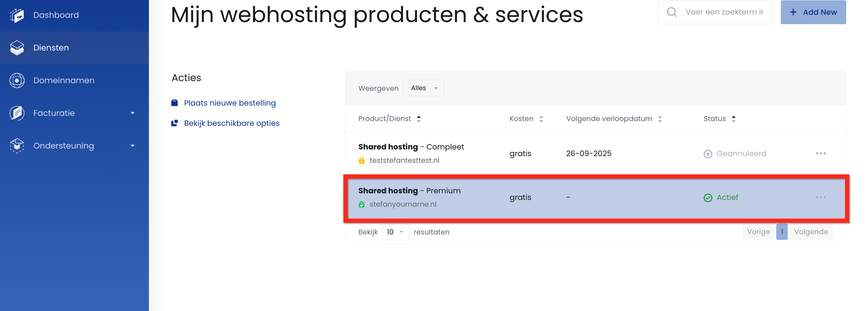Open the results per page dropdown
Screen dimensions: 868x311
click(x=395, y=232)
